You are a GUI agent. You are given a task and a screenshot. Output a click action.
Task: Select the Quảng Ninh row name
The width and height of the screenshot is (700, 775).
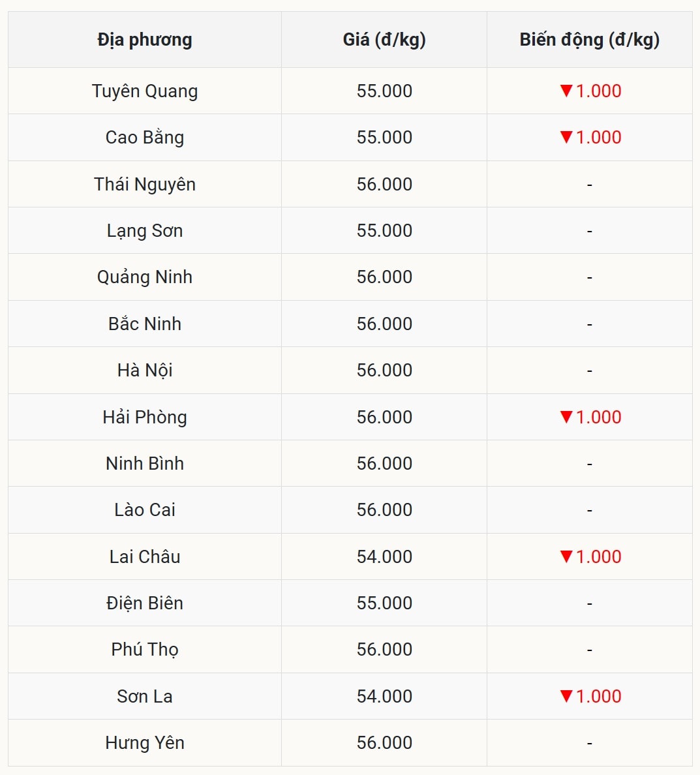145,277
